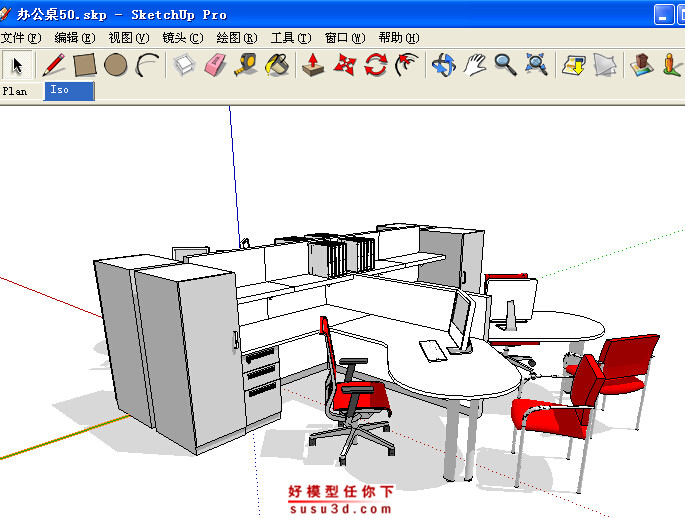Minimize the SketchUp window
This screenshot has height=518, width=685.
663,14
